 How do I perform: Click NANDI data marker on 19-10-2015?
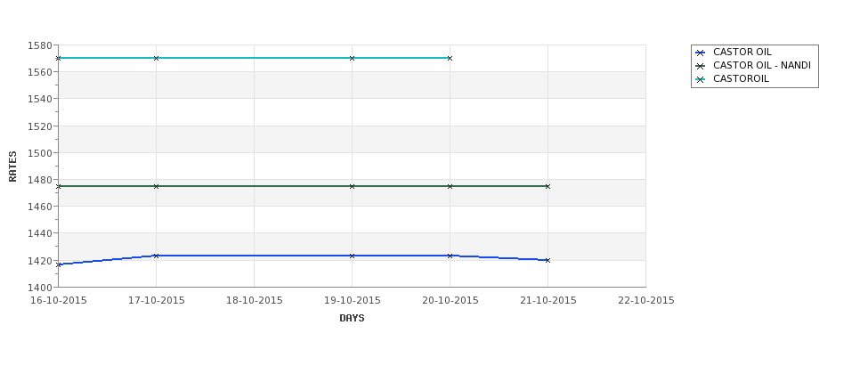(x=352, y=187)
